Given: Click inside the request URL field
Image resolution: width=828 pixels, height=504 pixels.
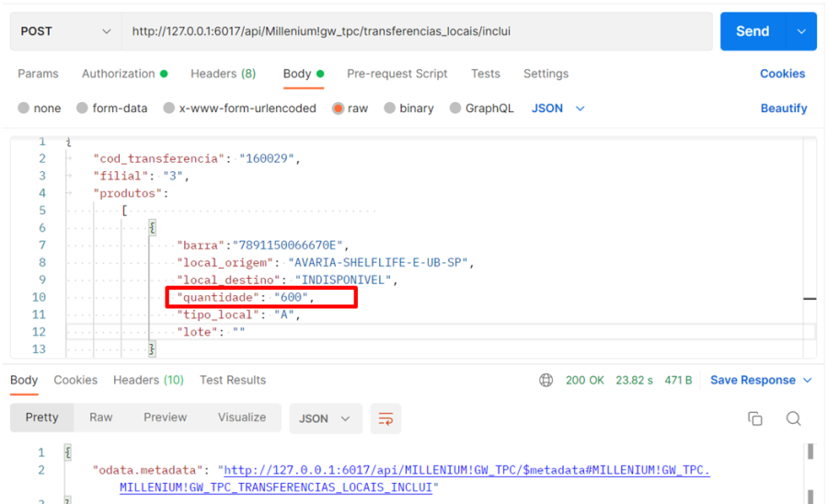Looking at the screenshot, I should coord(417,31).
